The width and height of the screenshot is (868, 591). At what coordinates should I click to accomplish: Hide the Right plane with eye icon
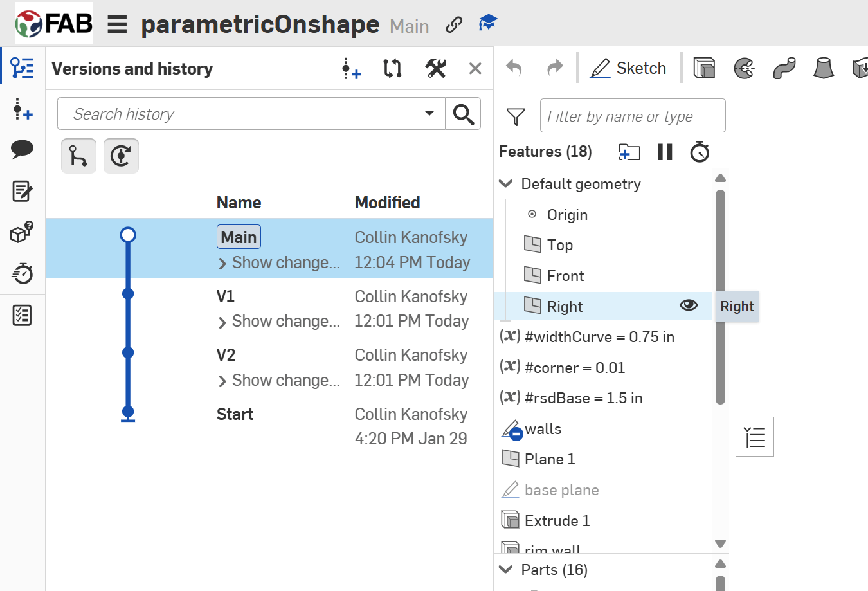pyautogui.click(x=689, y=305)
